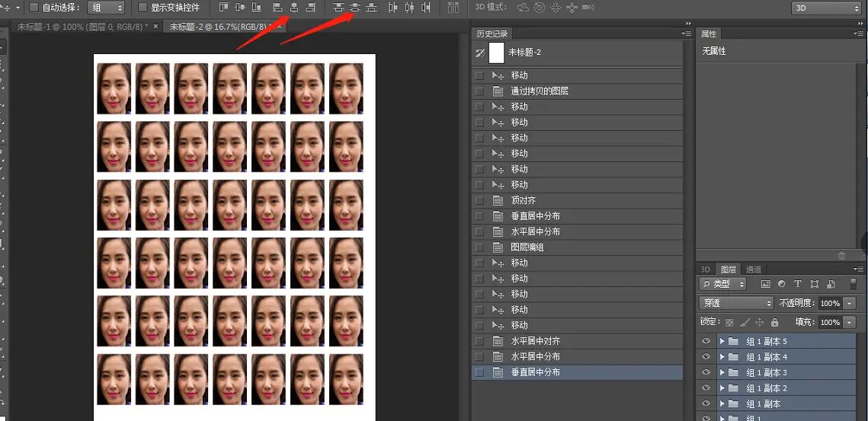The image size is (868, 421).
Task: Click the align left edges icon
Action: pos(278,8)
